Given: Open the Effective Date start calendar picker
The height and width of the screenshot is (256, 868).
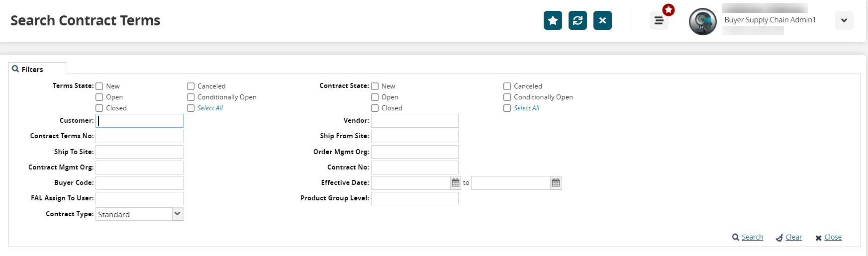Looking at the screenshot, I should tap(456, 183).
